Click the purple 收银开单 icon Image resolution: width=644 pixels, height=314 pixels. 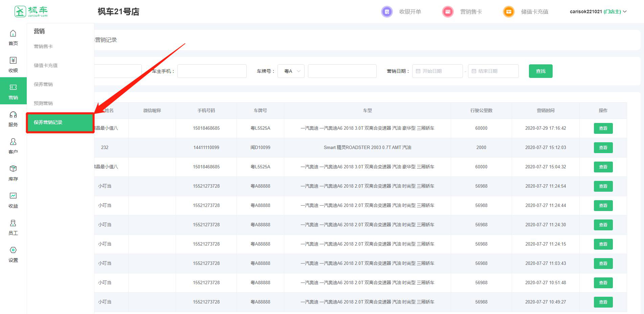[387, 12]
